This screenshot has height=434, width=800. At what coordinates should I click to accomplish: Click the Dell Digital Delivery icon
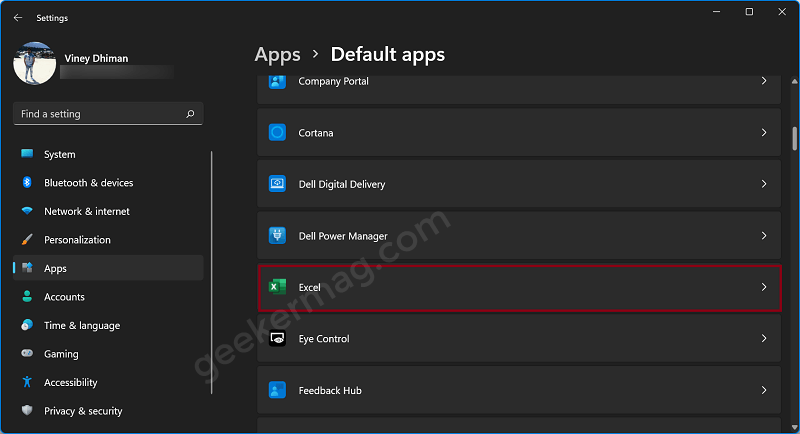point(278,184)
